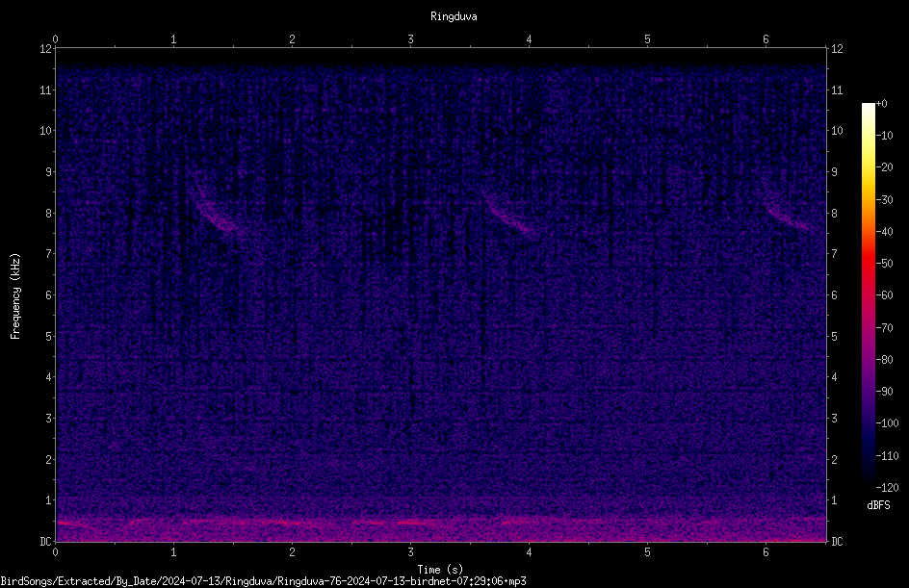Click the 12 kHz label on left axis
The image size is (909, 588).
point(45,49)
